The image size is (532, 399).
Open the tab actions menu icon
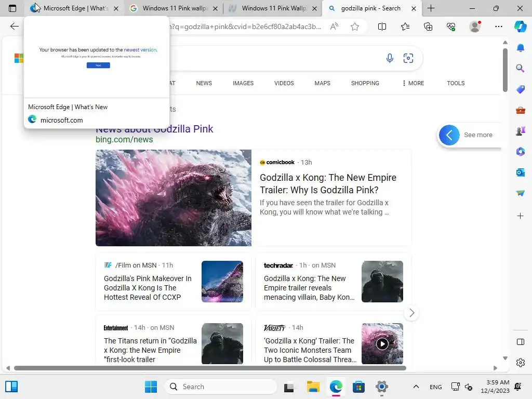click(12, 8)
